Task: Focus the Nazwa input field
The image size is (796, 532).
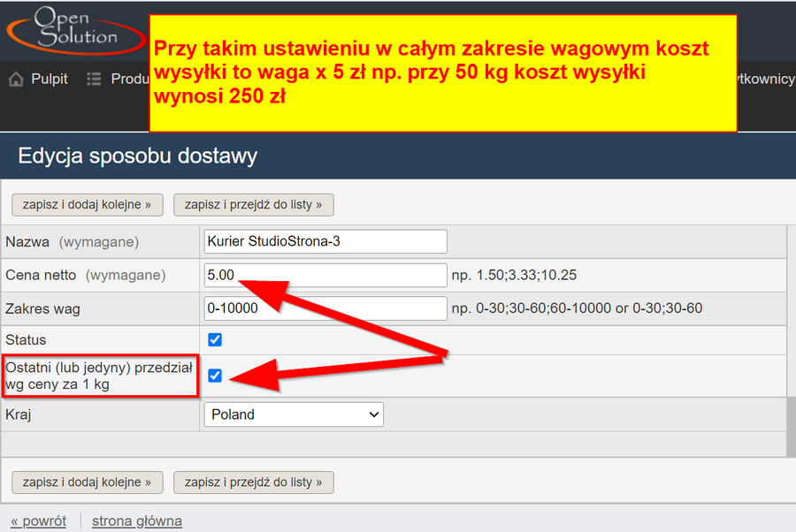Action: tap(325, 241)
